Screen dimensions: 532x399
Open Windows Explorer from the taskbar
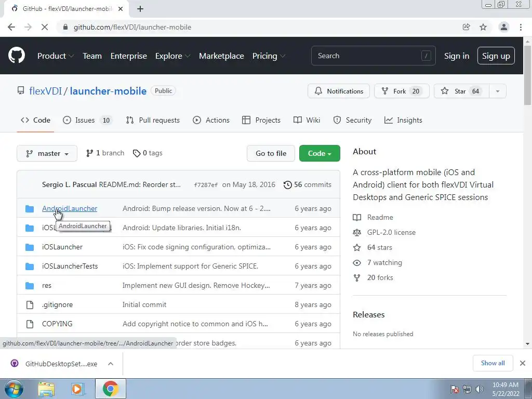coord(46,389)
